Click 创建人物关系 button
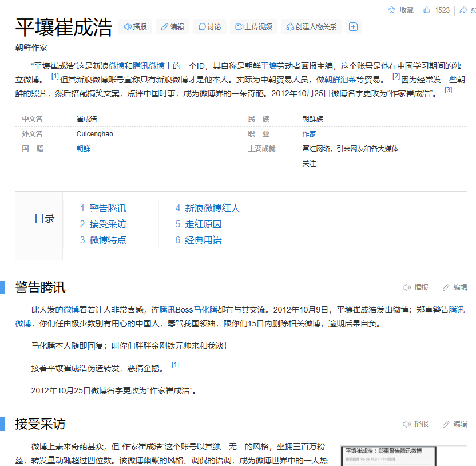The image size is (476, 466). pyautogui.click(x=311, y=27)
